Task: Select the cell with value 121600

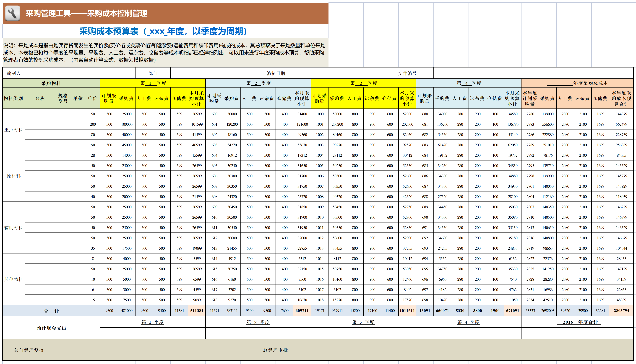Action: [302, 124]
